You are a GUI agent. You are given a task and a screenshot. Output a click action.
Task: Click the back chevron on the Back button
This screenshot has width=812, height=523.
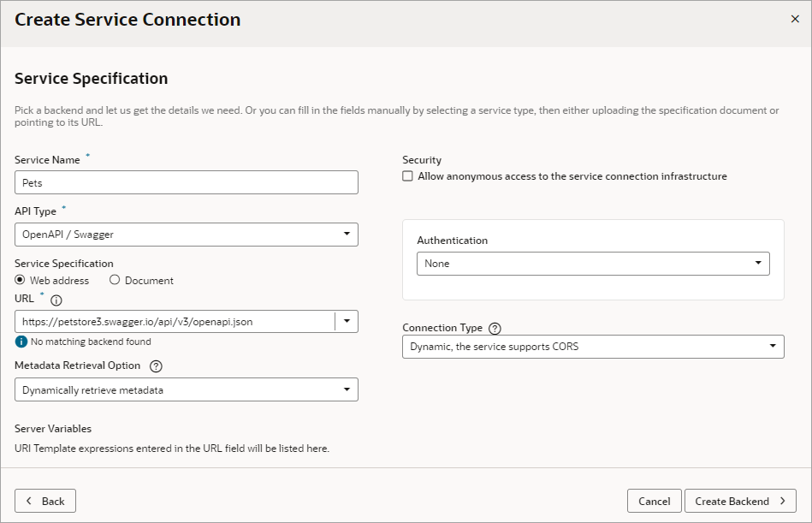[x=28, y=501]
